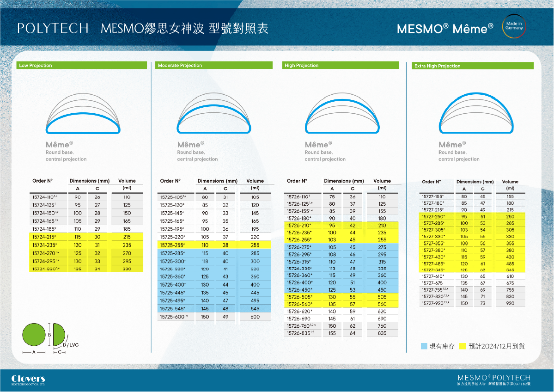Click highlighted order number 15727-250

point(433,217)
